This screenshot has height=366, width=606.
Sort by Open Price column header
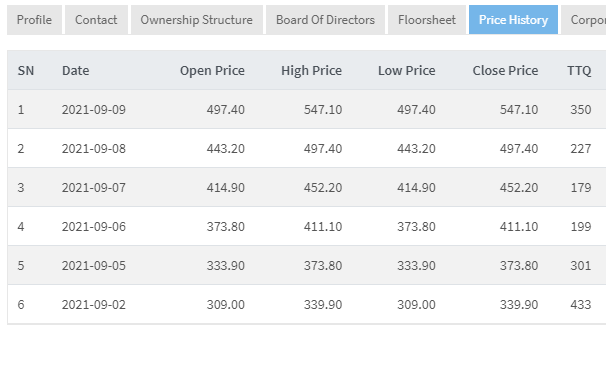(212, 71)
